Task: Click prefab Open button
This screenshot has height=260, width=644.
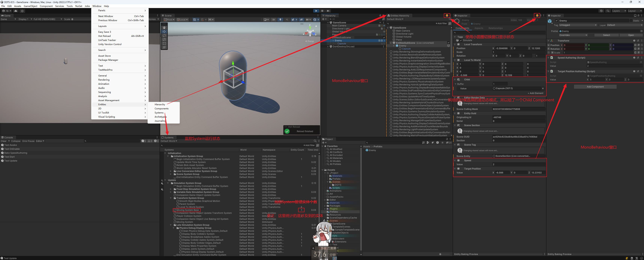Action: coord(631,35)
